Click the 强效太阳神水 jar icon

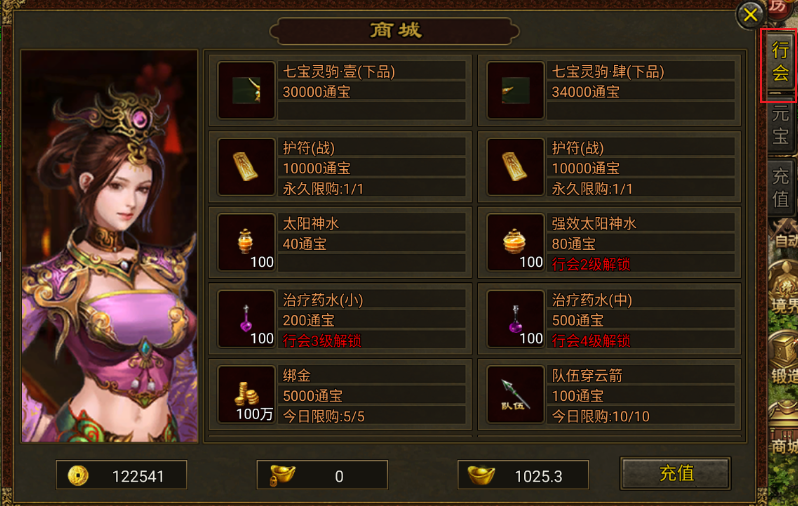(515, 242)
